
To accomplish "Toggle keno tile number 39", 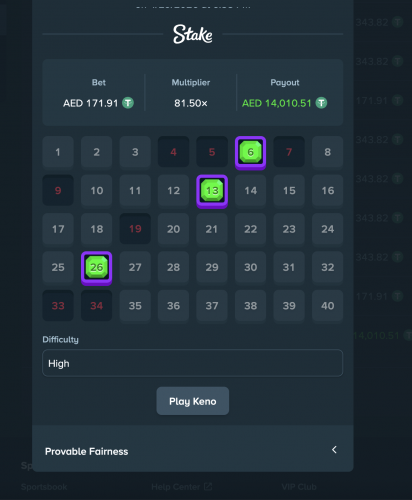I will pyautogui.click(x=289, y=306).
